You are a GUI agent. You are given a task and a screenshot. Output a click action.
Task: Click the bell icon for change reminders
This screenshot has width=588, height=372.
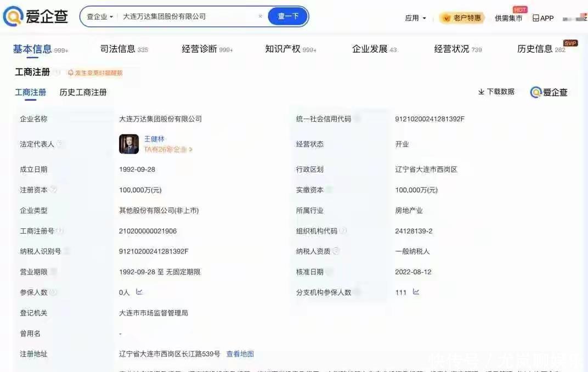[71, 72]
